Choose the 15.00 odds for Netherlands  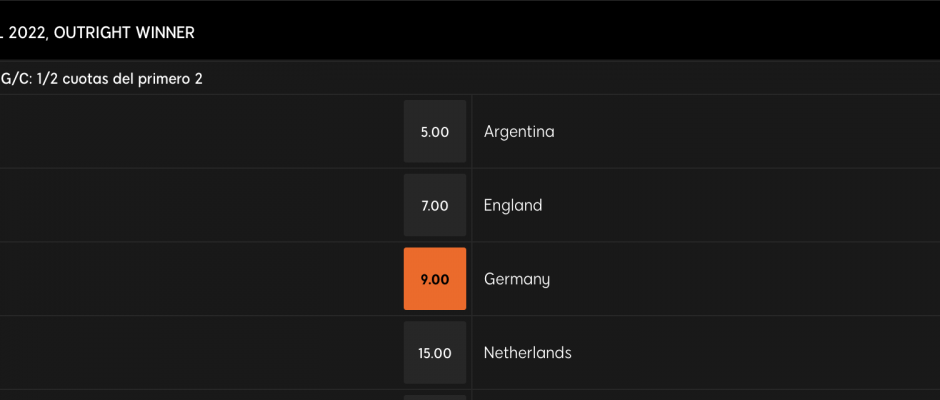[435, 353]
